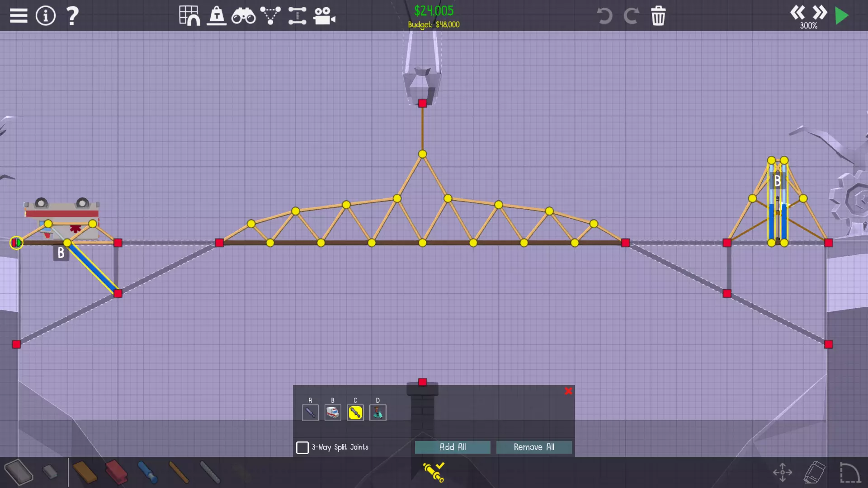Screen dimensions: 868x488
Task: Increase simulation speed with right chevrons
Action: [820, 12]
